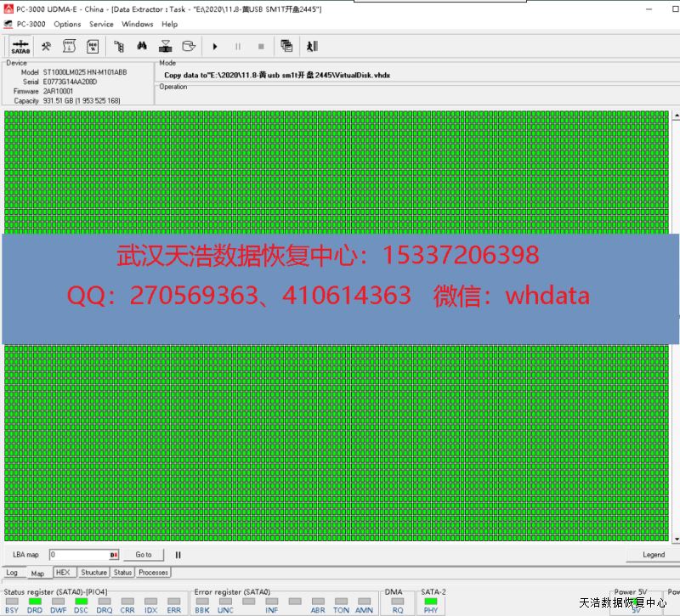Click the binoculars search icon
Viewport: 680px width, 616px height.
[143, 47]
